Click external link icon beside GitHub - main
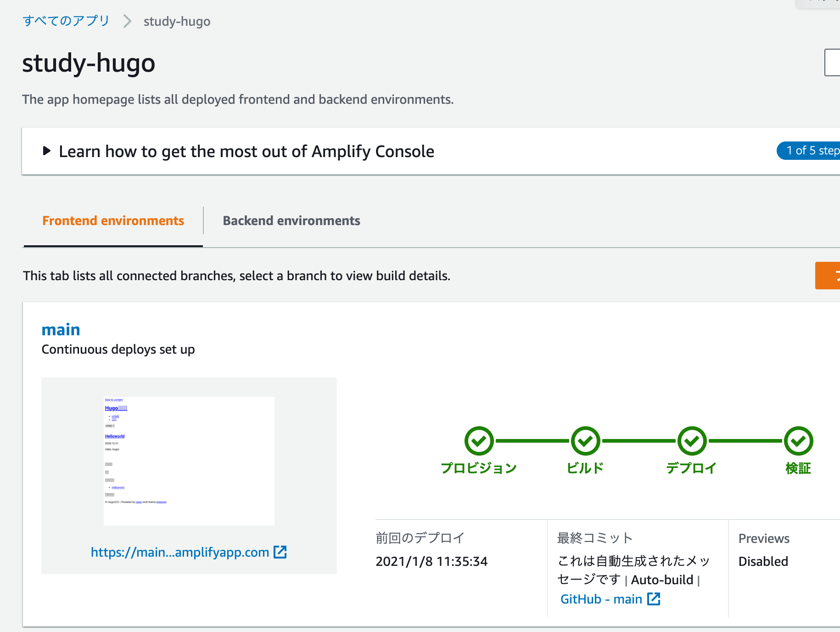The width and height of the screenshot is (840, 632). pos(654,599)
